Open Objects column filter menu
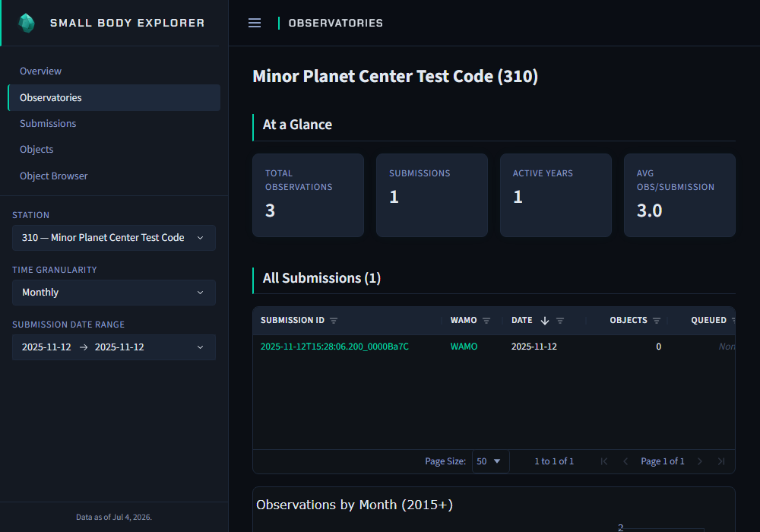This screenshot has width=760, height=532. point(657,320)
